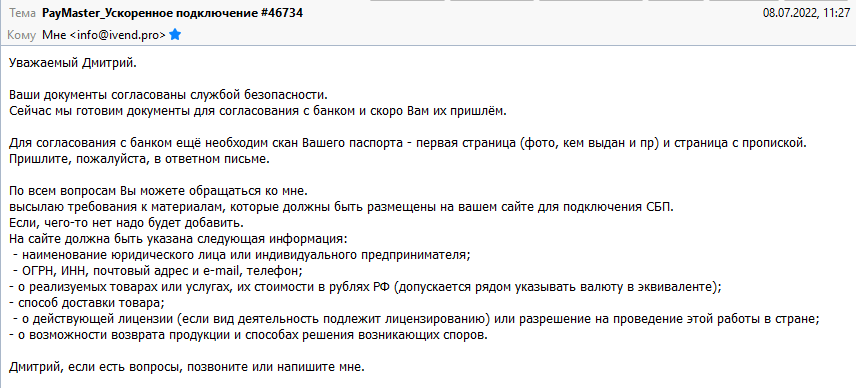This screenshot has height=388, width=856.
Task: Click the sentence starting with Сейчас мы готовим документы
Action: (x=258, y=111)
